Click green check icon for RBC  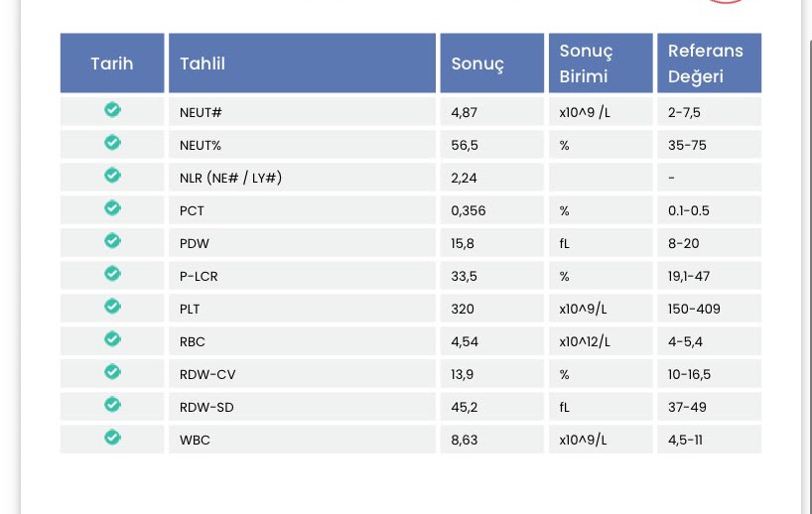112,339
